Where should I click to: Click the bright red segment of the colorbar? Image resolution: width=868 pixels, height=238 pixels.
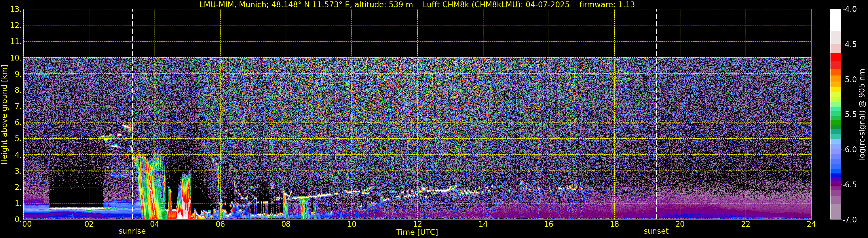[x=835, y=57]
